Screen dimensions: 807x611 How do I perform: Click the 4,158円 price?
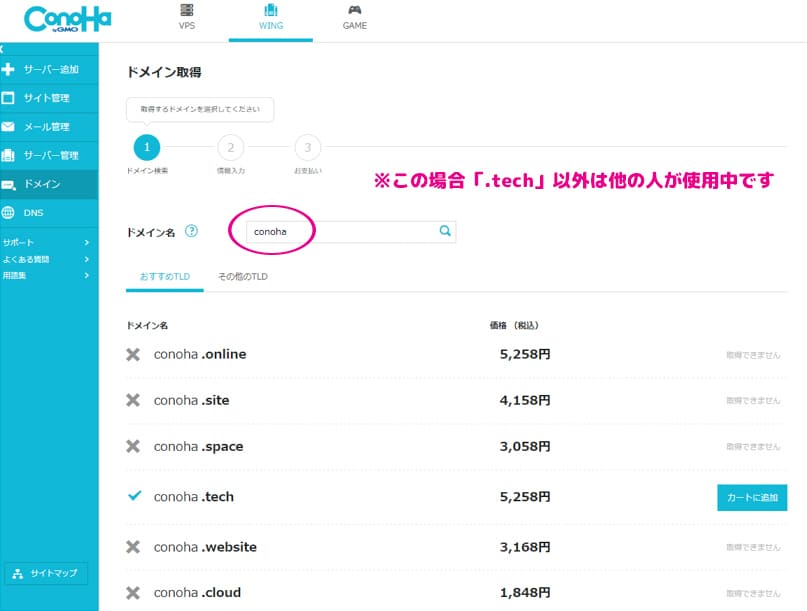[525, 400]
